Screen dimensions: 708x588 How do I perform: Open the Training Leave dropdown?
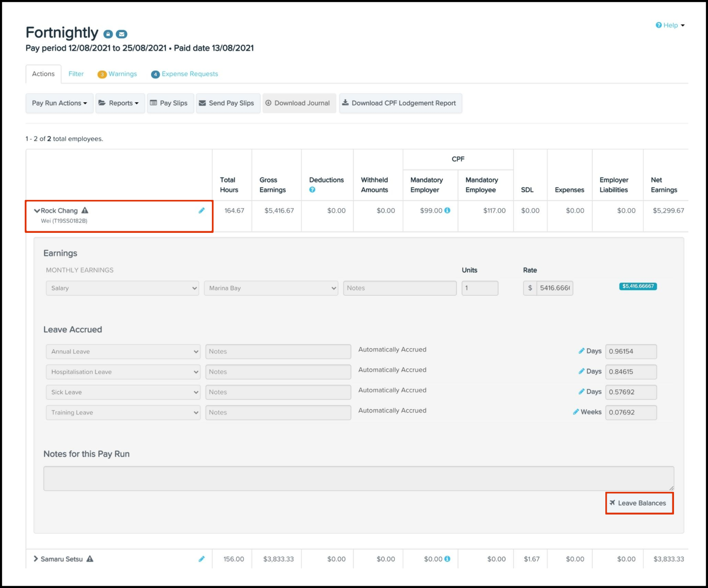pyautogui.click(x=123, y=412)
